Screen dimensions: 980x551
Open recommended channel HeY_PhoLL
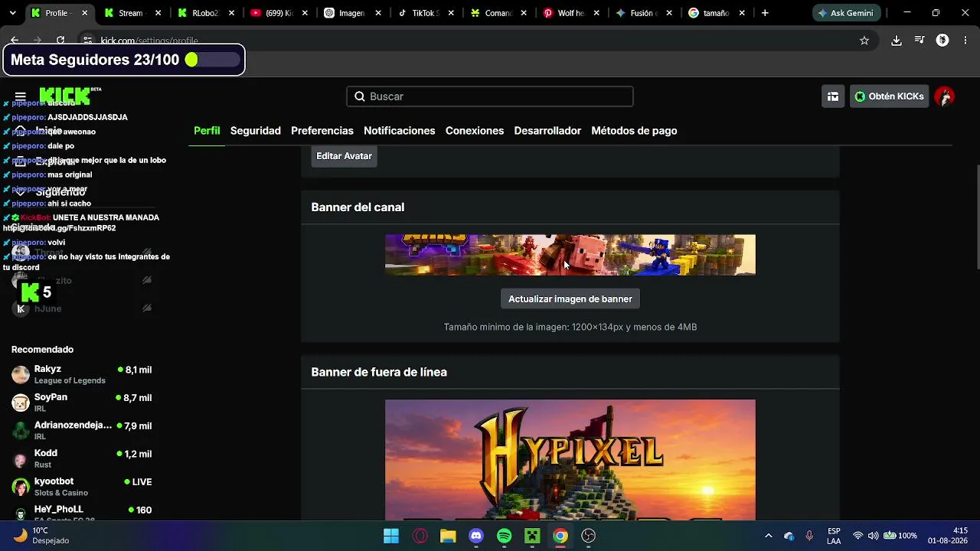tap(82, 514)
